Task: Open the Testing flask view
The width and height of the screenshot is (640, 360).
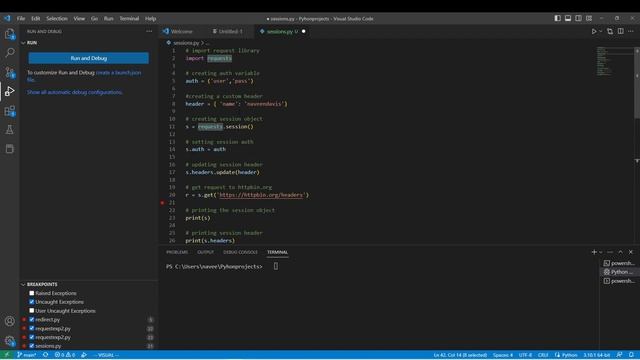Action: [x=9, y=130]
